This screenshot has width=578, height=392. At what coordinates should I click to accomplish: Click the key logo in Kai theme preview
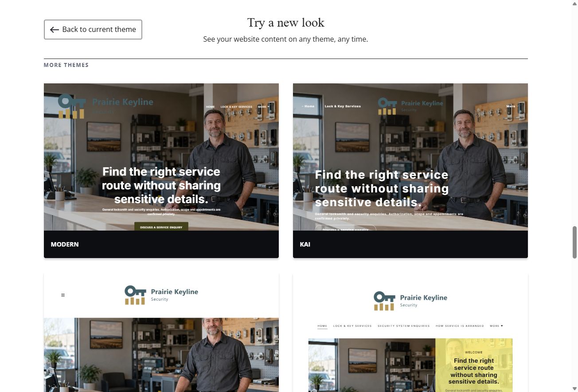pos(387,106)
